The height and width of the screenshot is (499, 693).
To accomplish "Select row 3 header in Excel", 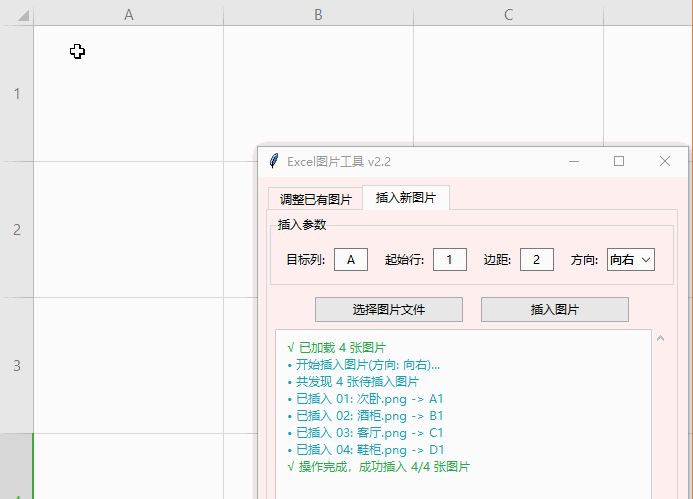I will click(16, 366).
